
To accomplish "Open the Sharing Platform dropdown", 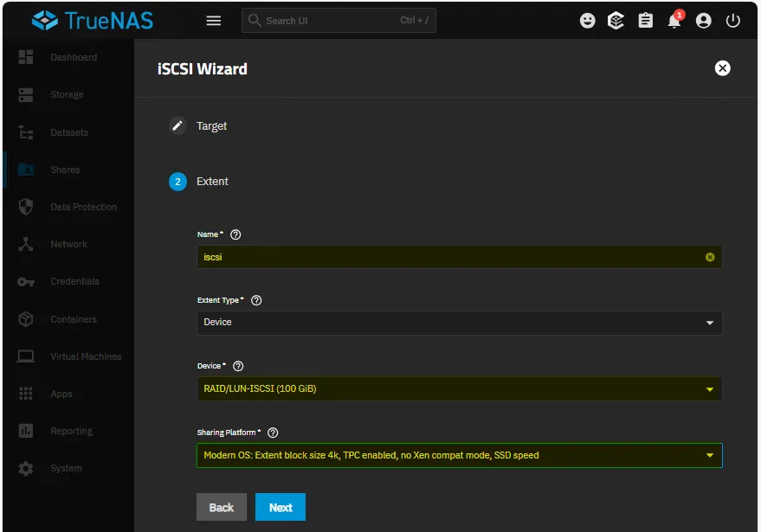I will (459, 455).
